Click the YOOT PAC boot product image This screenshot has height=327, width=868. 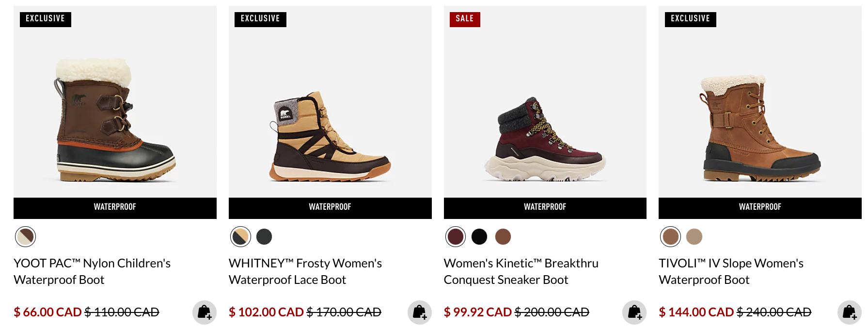[115, 121]
